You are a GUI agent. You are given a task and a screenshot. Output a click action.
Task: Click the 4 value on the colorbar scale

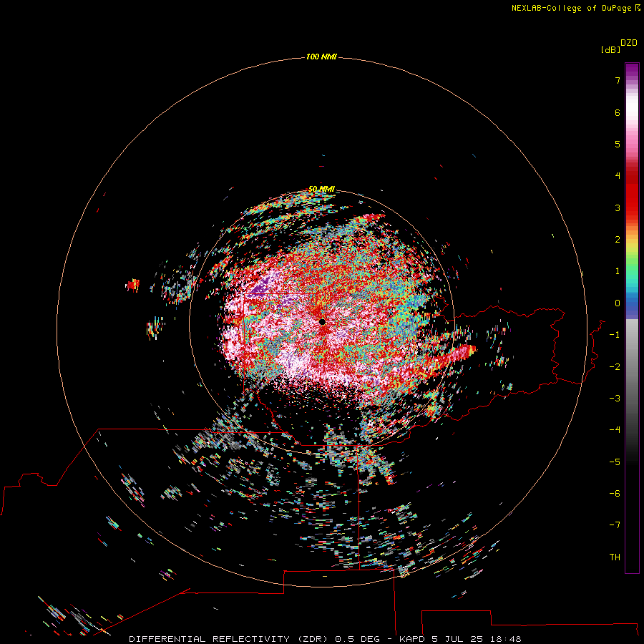pos(618,176)
